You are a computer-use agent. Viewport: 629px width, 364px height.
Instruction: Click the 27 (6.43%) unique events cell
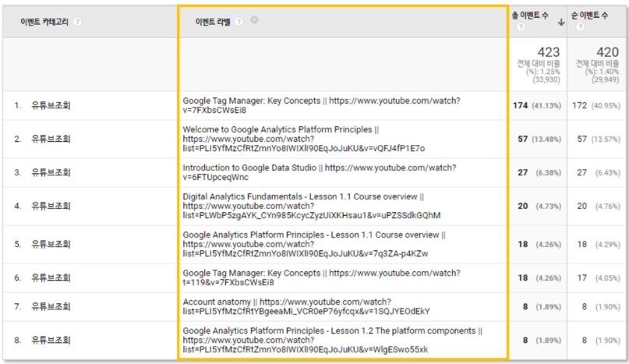click(599, 172)
